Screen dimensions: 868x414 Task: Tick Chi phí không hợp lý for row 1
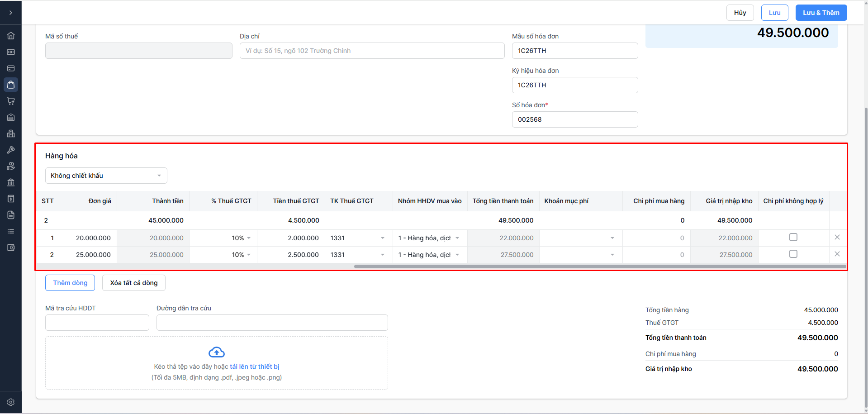tap(793, 237)
